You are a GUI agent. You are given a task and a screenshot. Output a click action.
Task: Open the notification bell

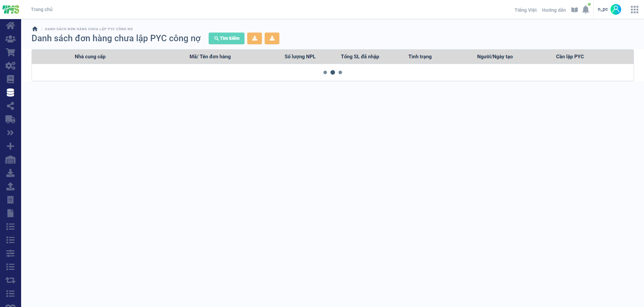586,9
